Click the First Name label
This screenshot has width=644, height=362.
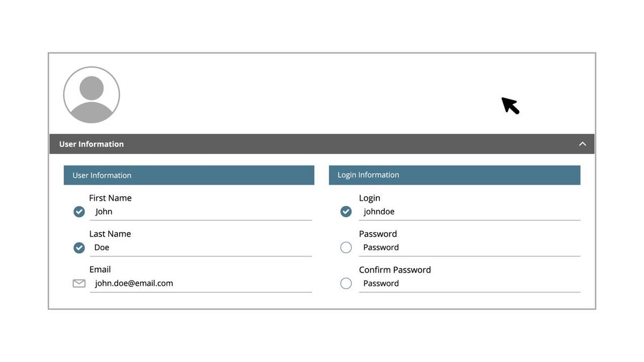click(x=110, y=198)
